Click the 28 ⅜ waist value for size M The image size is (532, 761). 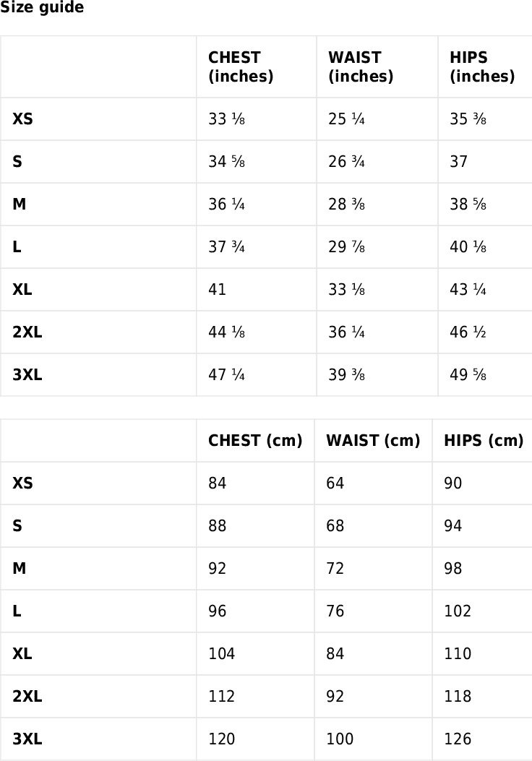coord(346,205)
